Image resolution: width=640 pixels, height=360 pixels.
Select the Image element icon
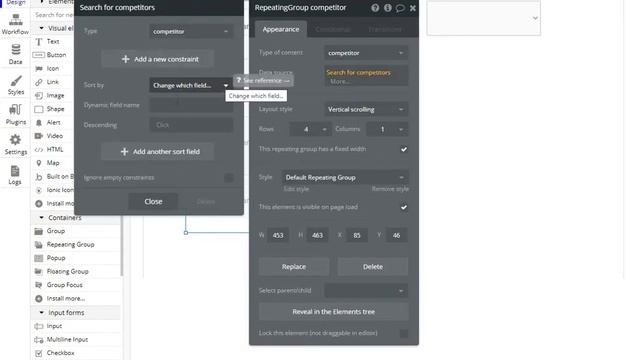click(39, 96)
